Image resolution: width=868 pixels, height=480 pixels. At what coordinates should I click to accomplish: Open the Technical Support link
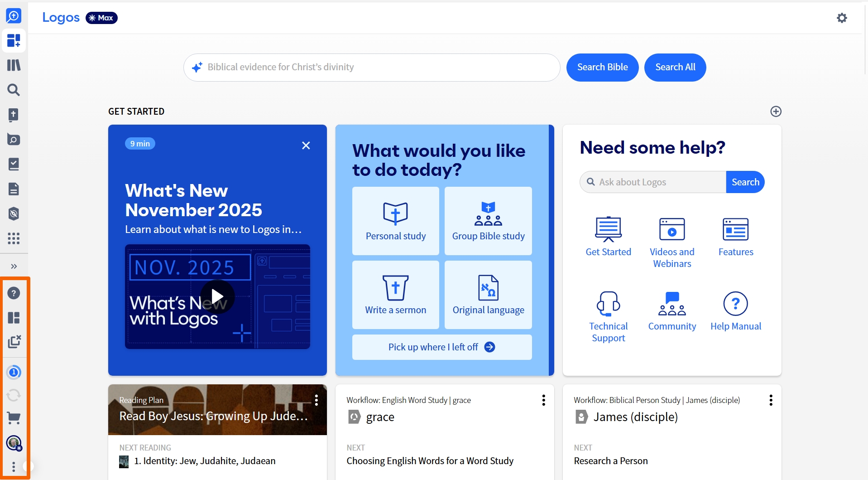coord(608,317)
